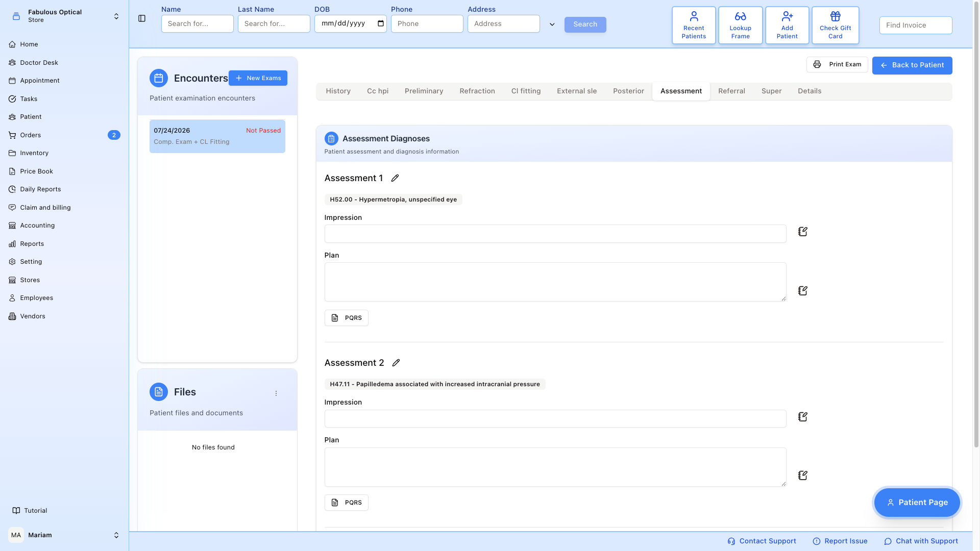
Task: Focus the Last Name search field
Action: (274, 24)
